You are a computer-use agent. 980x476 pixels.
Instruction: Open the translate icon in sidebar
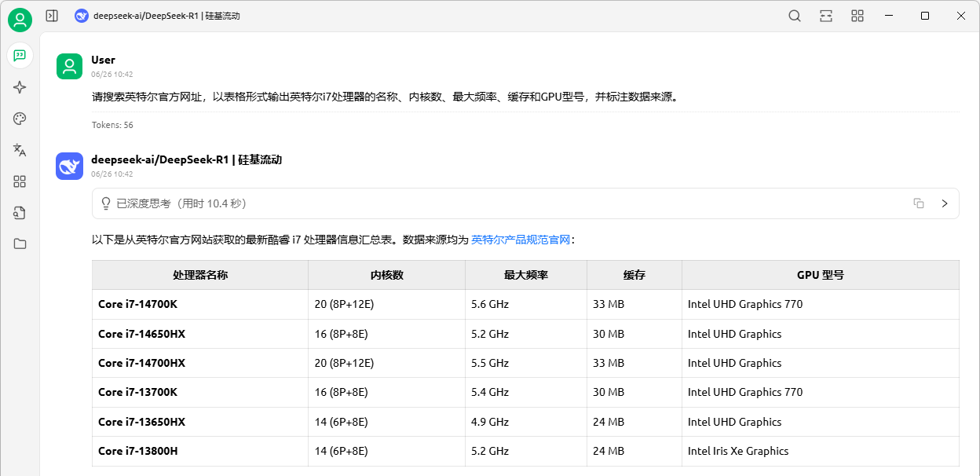tap(20, 150)
